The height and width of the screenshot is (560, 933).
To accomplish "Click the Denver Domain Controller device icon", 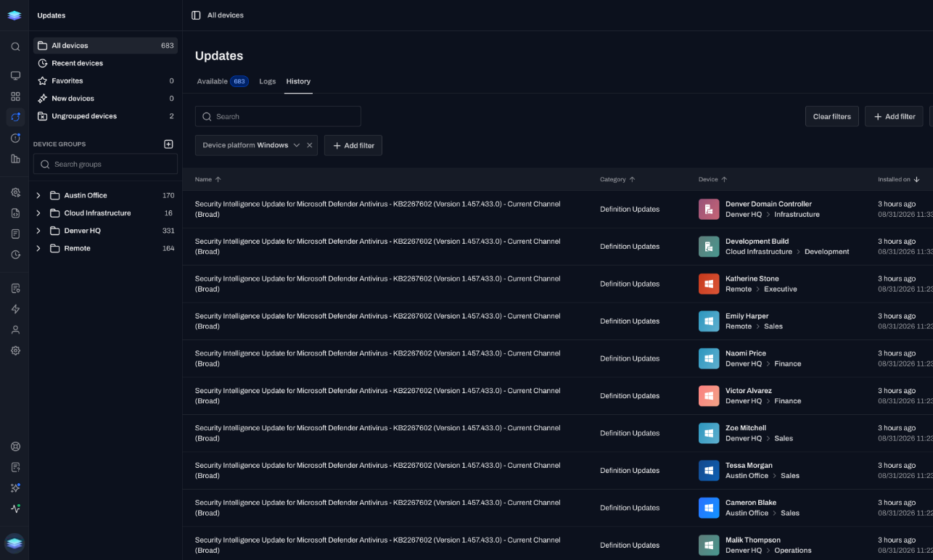I will 709,209.
